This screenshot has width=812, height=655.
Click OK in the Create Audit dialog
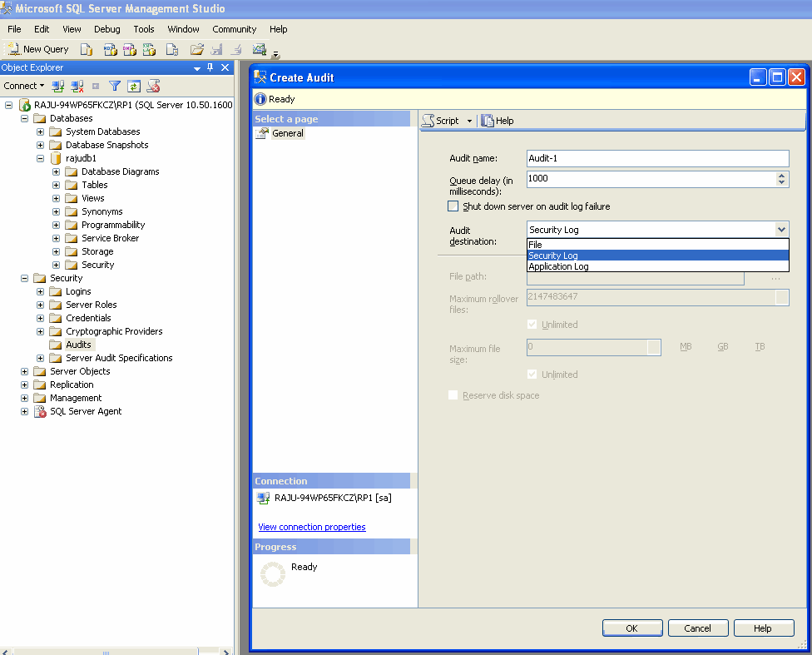coord(631,628)
